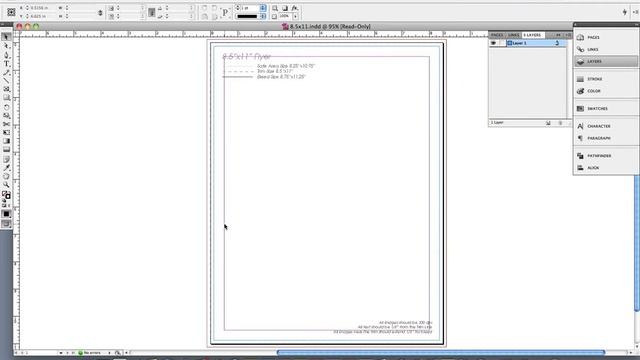Click the 8.5x11 Flyer title text
640x360 pixels.
pyautogui.click(x=247, y=56)
